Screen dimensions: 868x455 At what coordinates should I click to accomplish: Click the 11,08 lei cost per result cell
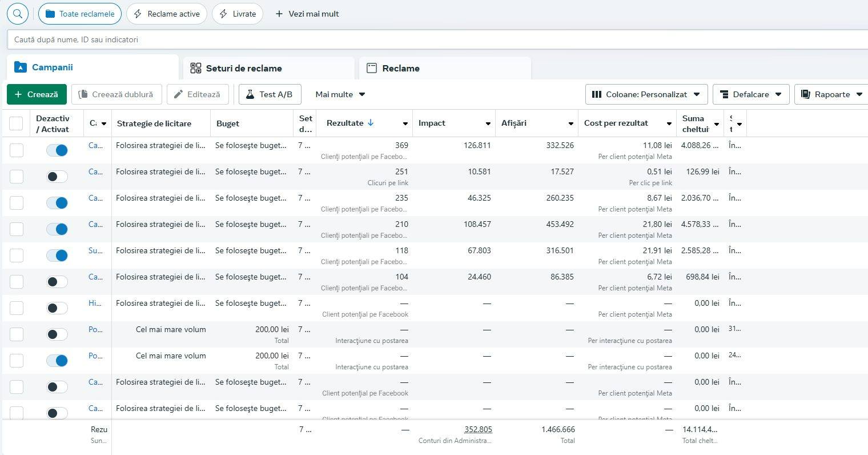[657, 145]
